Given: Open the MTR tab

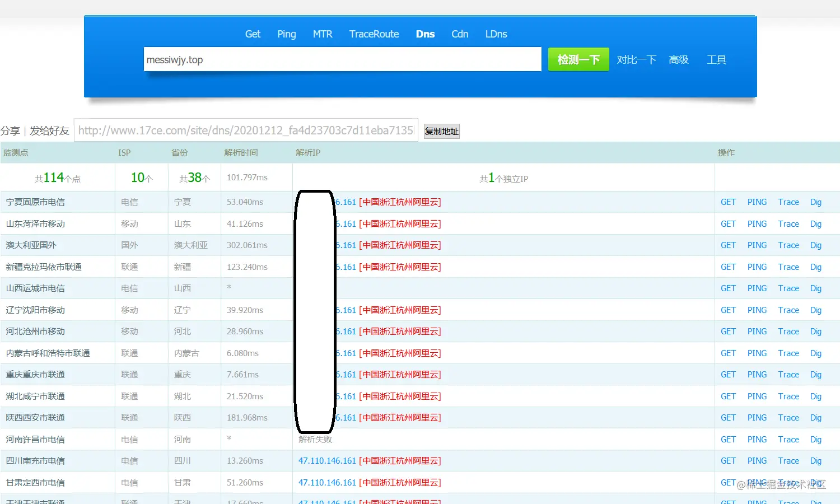Looking at the screenshot, I should pos(322,34).
